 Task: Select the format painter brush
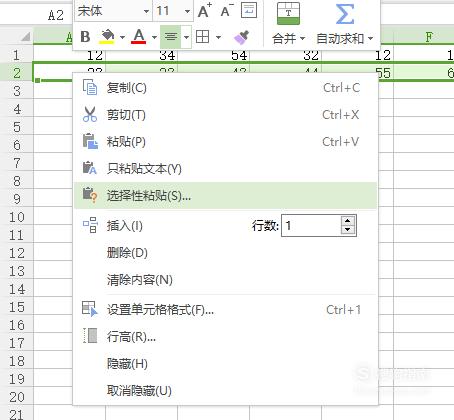pyautogui.click(x=242, y=37)
